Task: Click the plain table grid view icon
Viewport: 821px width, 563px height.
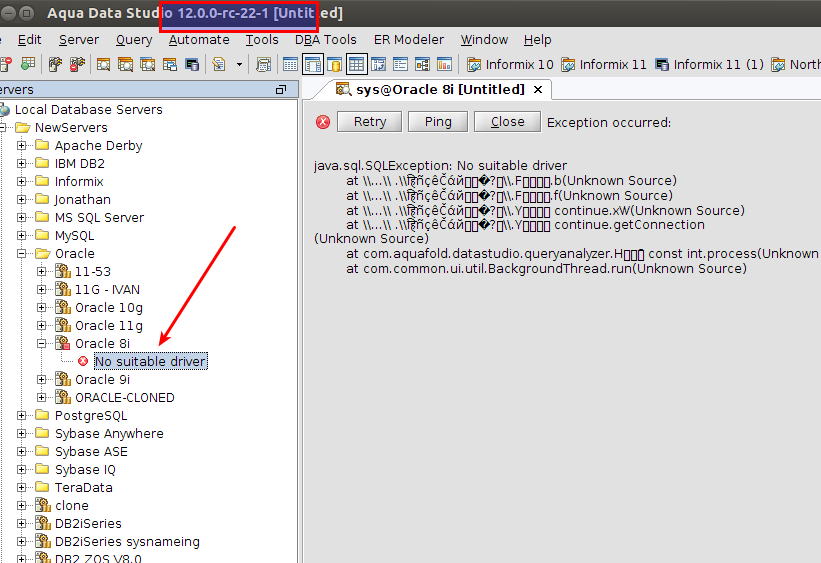Action: coord(290,64)
